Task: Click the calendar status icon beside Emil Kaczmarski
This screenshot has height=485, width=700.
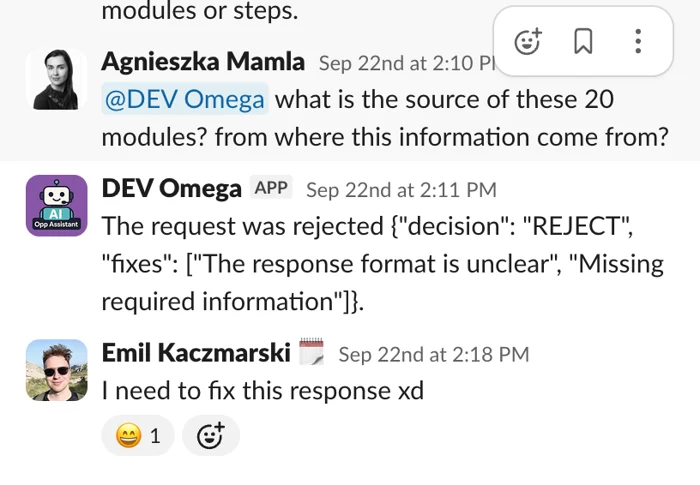Action: click(312, 353)
